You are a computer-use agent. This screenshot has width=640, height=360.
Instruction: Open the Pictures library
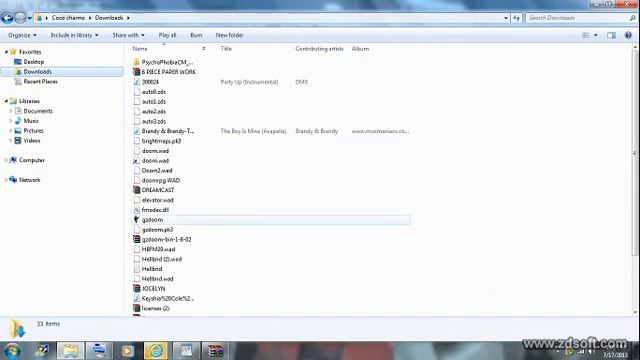pos(33,131)
